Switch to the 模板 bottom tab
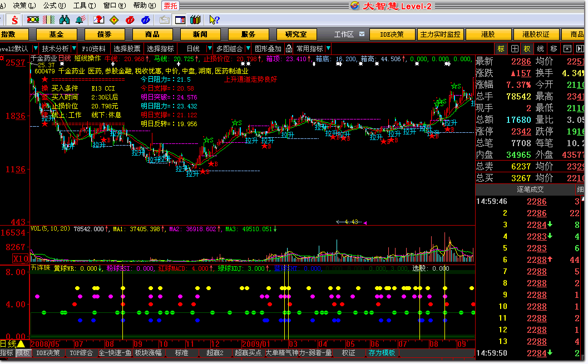588x364 pixels. 23,353
